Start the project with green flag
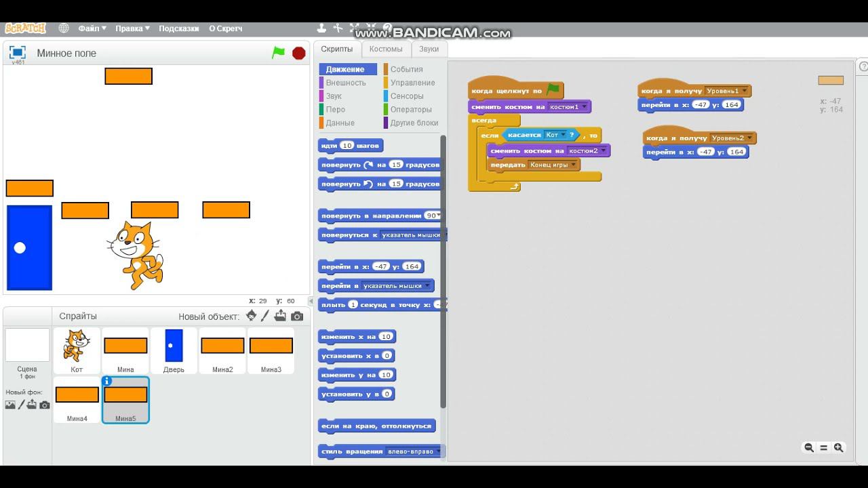868x488 pixels. 279,52
